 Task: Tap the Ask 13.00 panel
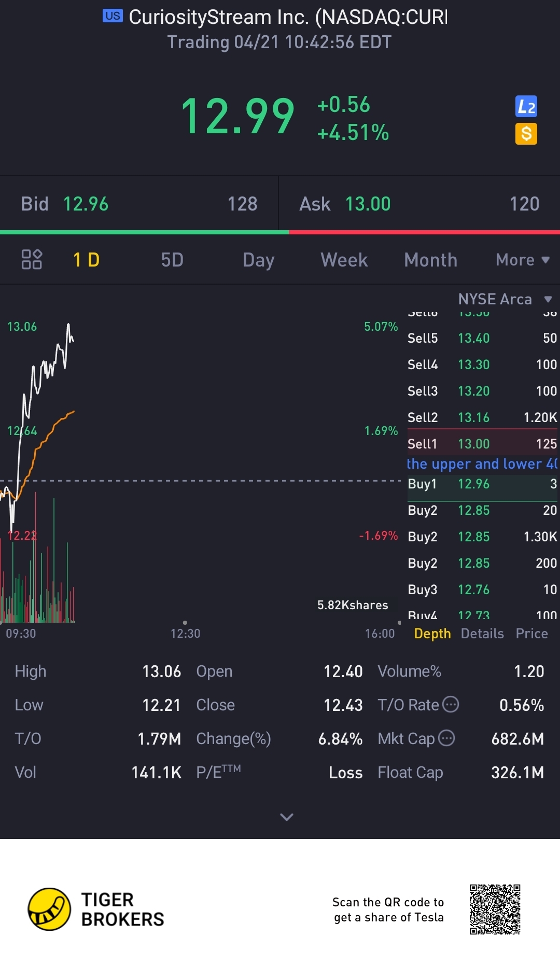[x=419, y=204]
